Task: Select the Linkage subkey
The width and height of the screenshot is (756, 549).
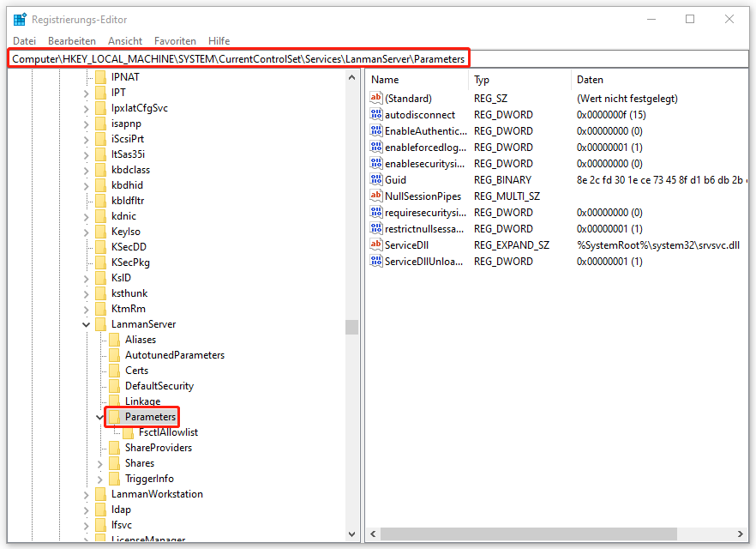Action: tap(142, 401)
